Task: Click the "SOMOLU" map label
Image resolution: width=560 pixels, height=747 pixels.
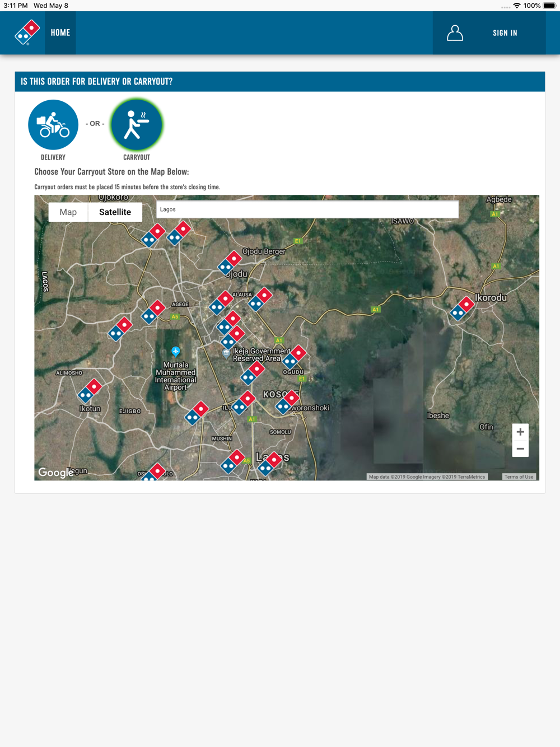Action: (281, 432)
